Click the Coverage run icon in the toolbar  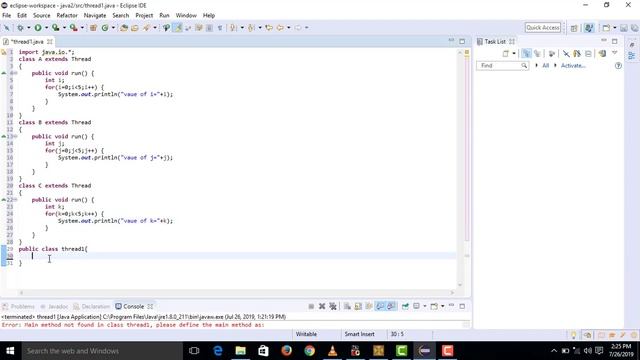coord(56,28)
